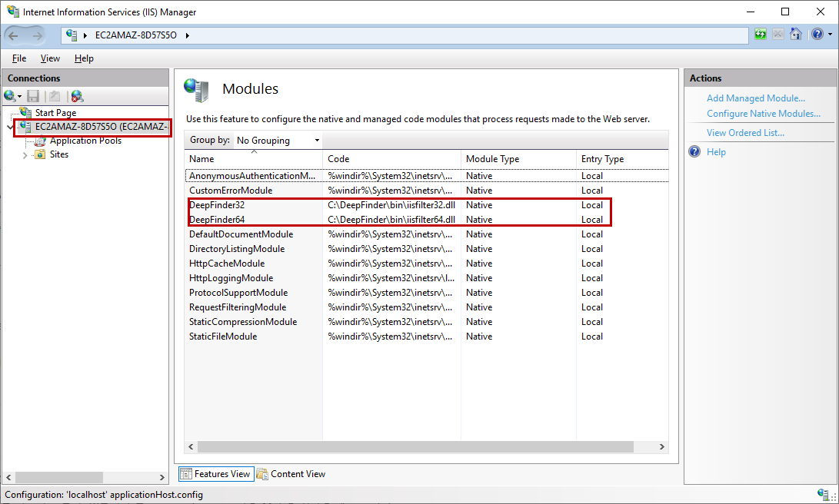Select the RequestFilteringModule row
The width and height of the screenshot is (839, 504).
click(x=427, y=307)
